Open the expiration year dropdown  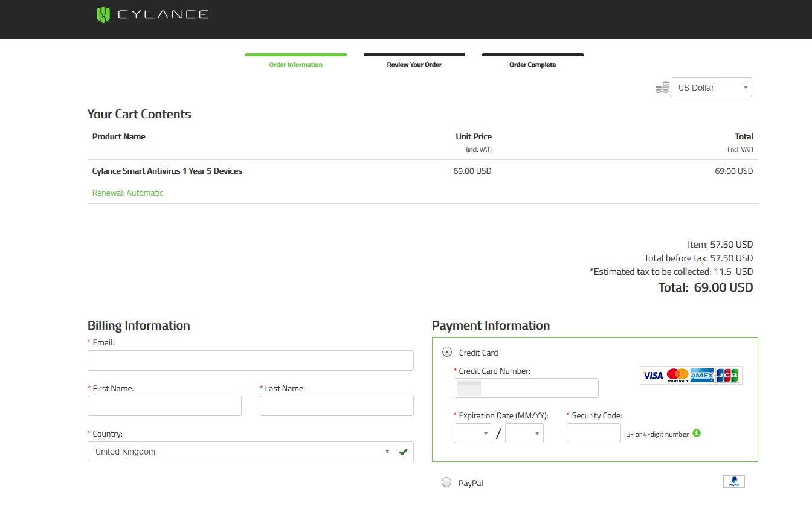524,434
